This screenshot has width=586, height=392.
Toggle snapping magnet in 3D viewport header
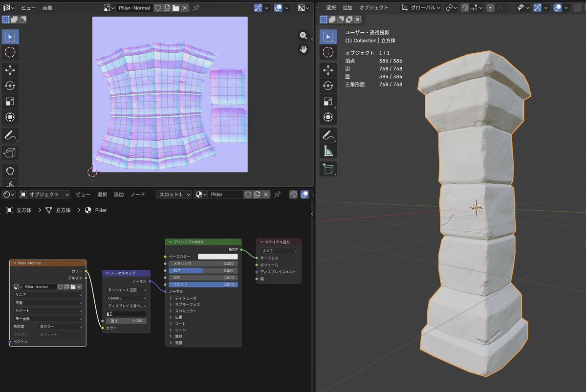465,7
